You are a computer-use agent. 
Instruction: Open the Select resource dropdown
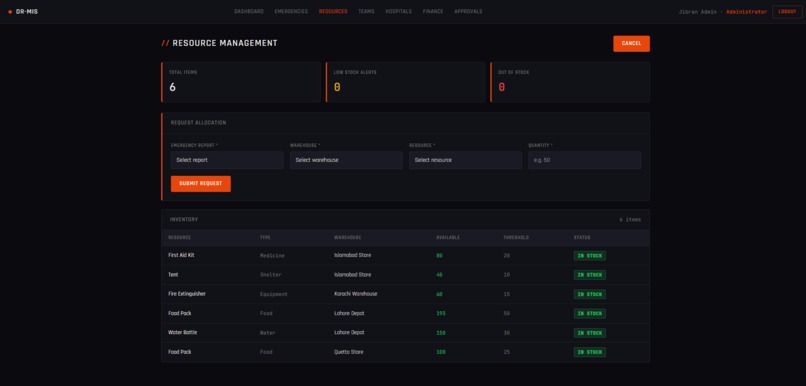click(x=465, y=160)
